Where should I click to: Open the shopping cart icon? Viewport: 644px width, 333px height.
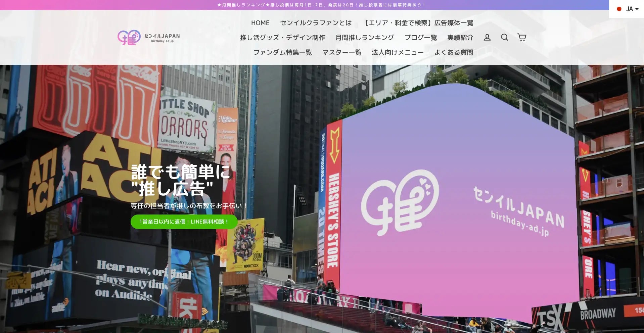pos(522,37)
